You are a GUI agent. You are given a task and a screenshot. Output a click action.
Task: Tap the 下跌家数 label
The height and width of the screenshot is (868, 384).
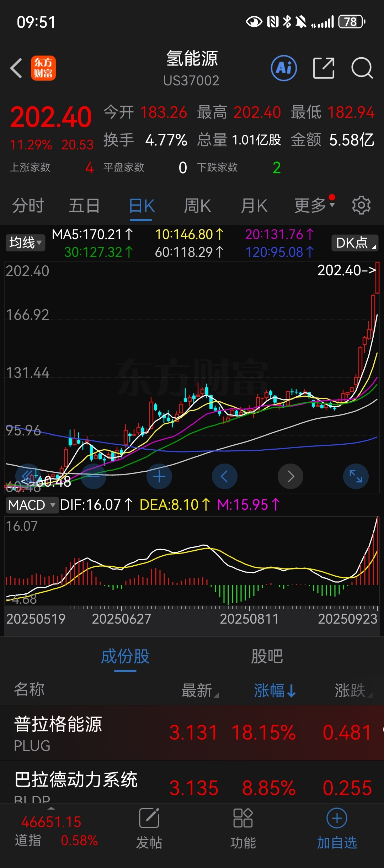tap(217, 167)
